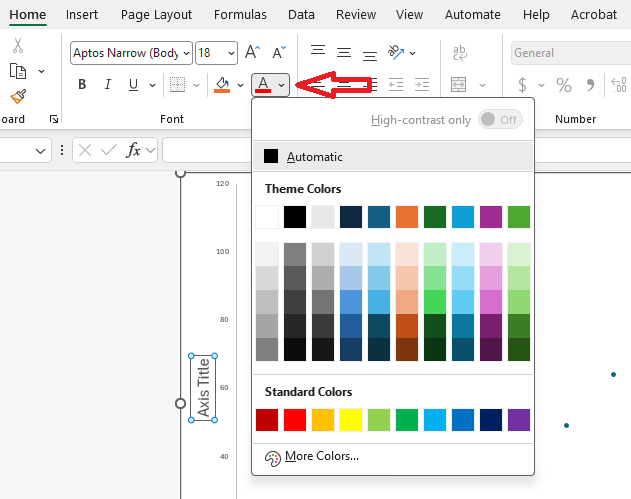631x499 pixels.
Task: Pick the standard Dark Red swatch
Action: (267, 420)
